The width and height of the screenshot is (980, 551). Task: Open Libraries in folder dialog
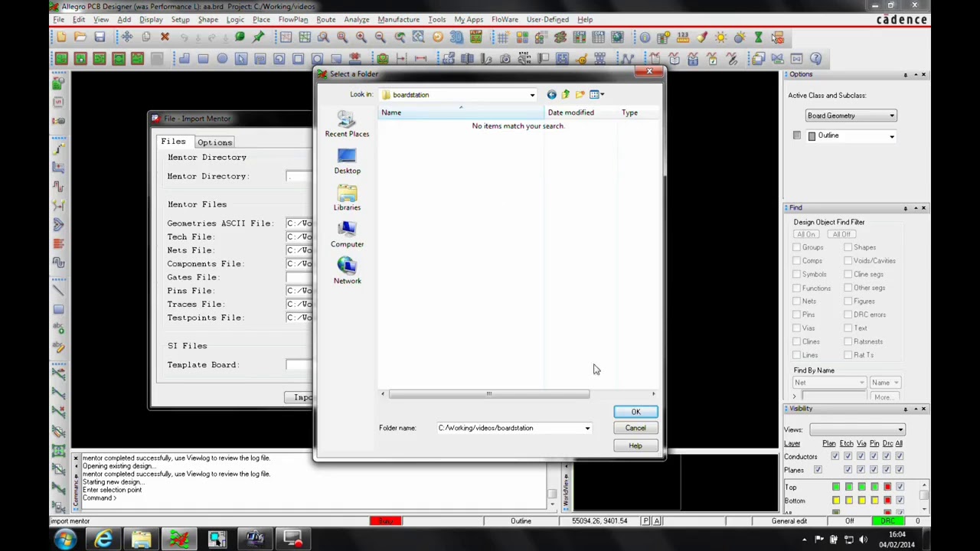click(x=347, y=198)
